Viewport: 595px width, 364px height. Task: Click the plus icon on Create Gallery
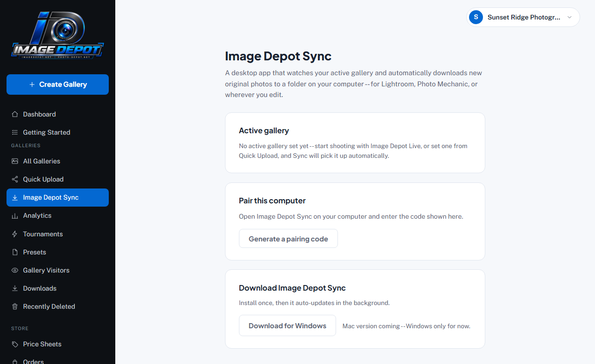[x=32, y=84]
